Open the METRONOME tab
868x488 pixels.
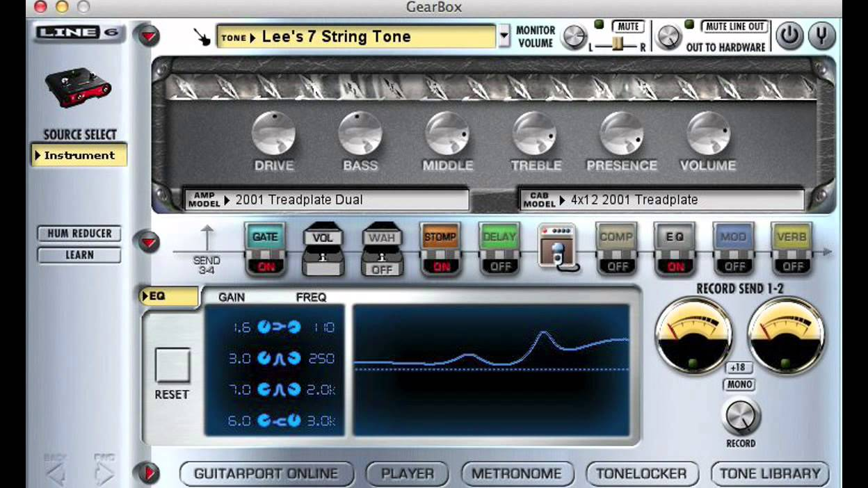pos(518,473)
